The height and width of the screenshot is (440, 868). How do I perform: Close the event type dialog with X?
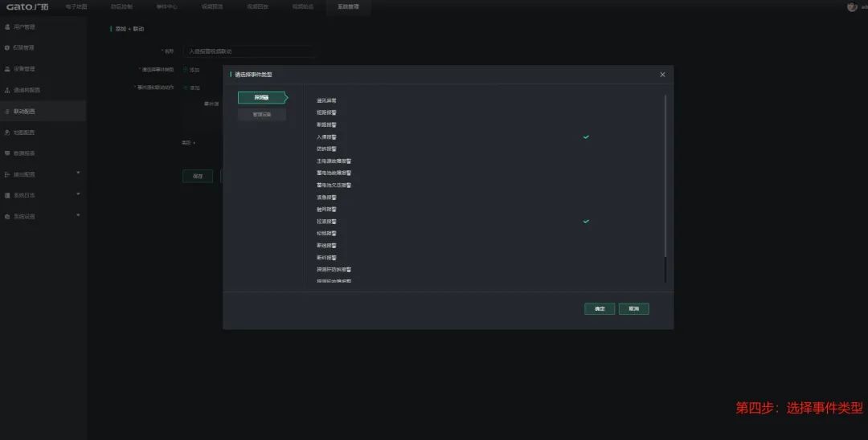662,75
